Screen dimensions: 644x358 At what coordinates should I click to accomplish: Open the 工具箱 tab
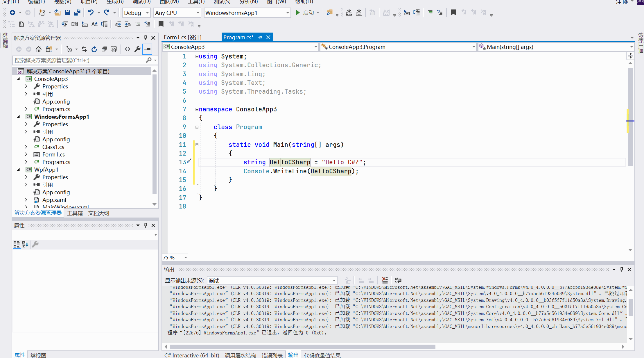[75, 213]
